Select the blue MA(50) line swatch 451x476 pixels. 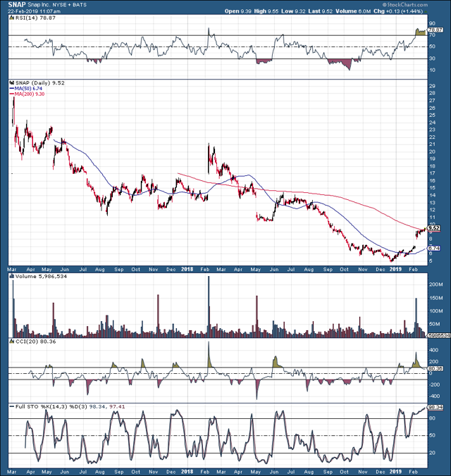point(12,88)
